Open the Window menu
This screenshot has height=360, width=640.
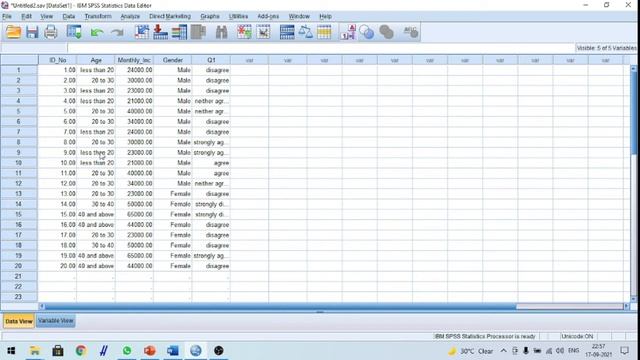tap(299, 16)
